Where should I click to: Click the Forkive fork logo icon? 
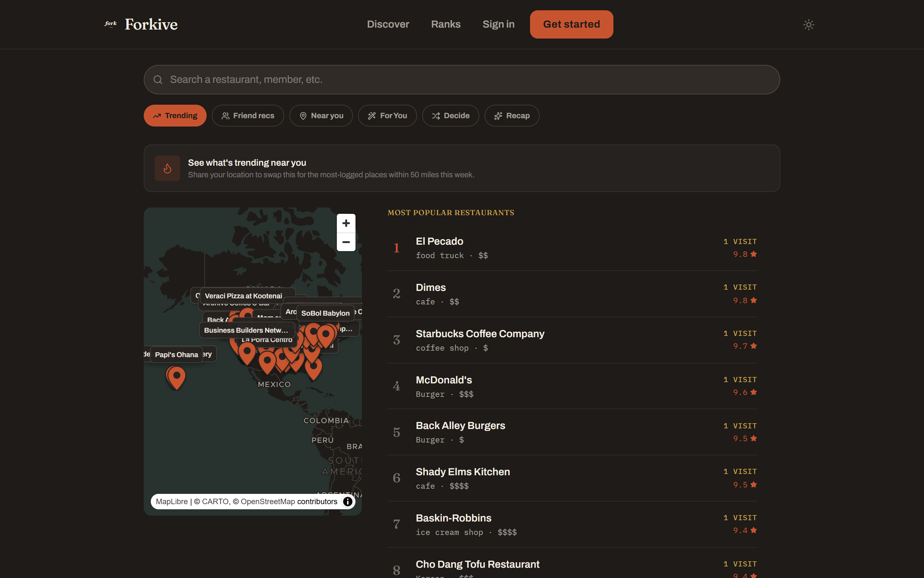(111, 24)
